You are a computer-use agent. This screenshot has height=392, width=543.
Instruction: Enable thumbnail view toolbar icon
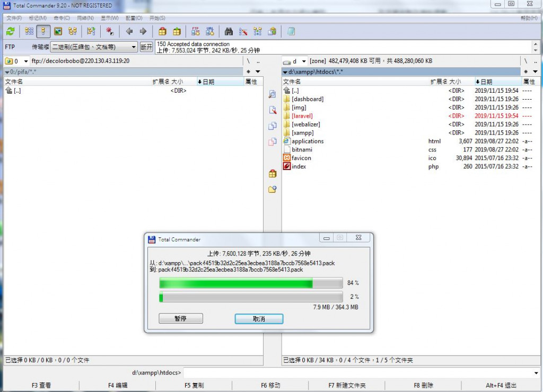[58, 31]
